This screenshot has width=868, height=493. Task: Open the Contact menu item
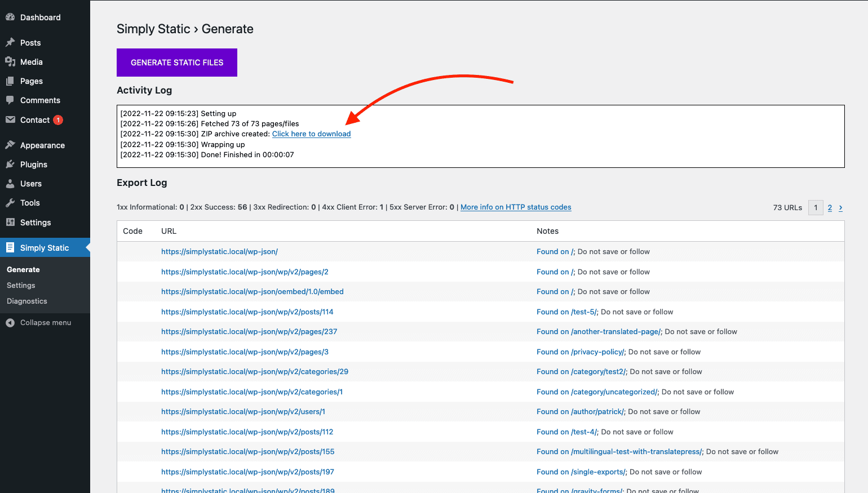[45, 120]
